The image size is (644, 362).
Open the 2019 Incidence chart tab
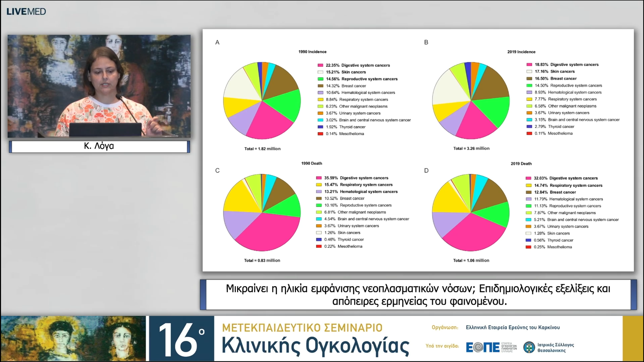pos(521,52)
